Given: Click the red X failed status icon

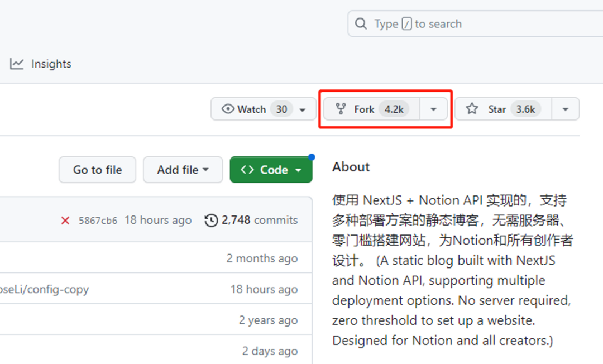Looking at the screenshot, I should (65, 221).
